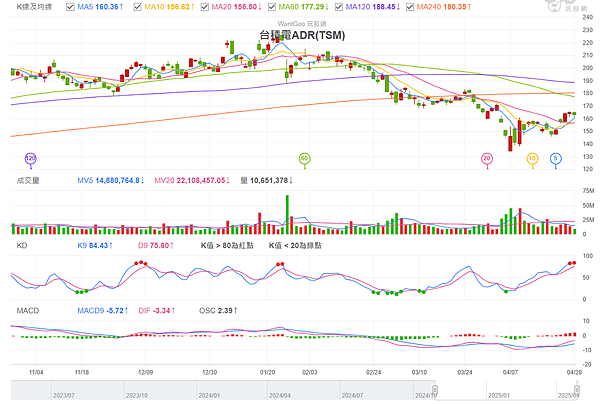Image resolution: width=600 pixels, height=404 pixels.
Task: Click the MACD9 -5.72 readout
Action: 103,311
